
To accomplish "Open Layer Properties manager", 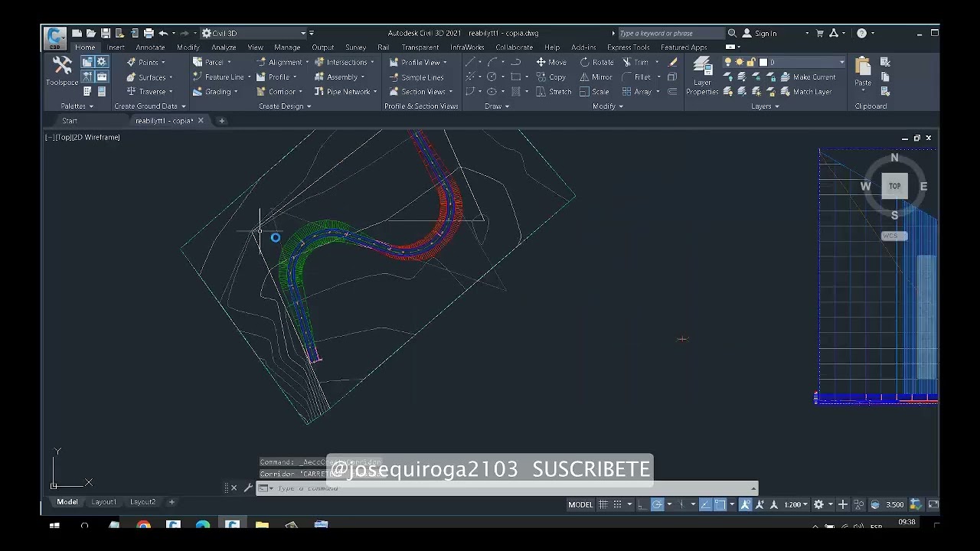I will click(x=702, y=77).
